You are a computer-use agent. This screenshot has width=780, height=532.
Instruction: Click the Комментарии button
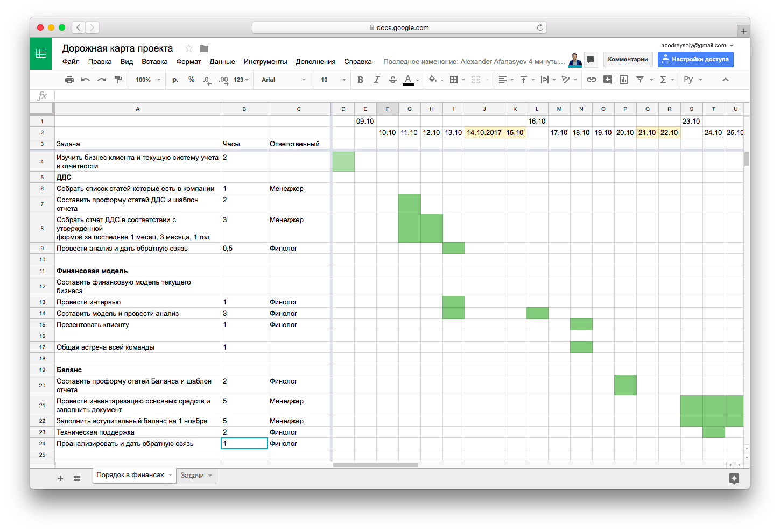tap(628, 59)
